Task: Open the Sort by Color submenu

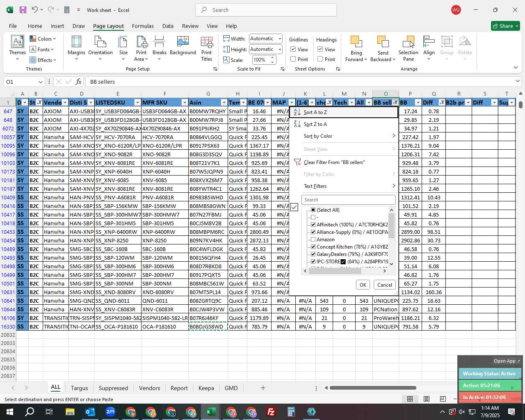Action: pos(344,136)
